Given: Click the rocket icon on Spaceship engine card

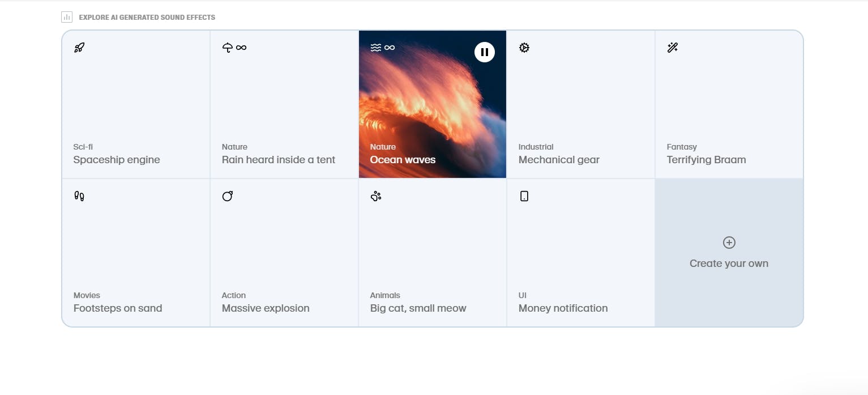Looking at the screenshot, I should tap(79, 48).
